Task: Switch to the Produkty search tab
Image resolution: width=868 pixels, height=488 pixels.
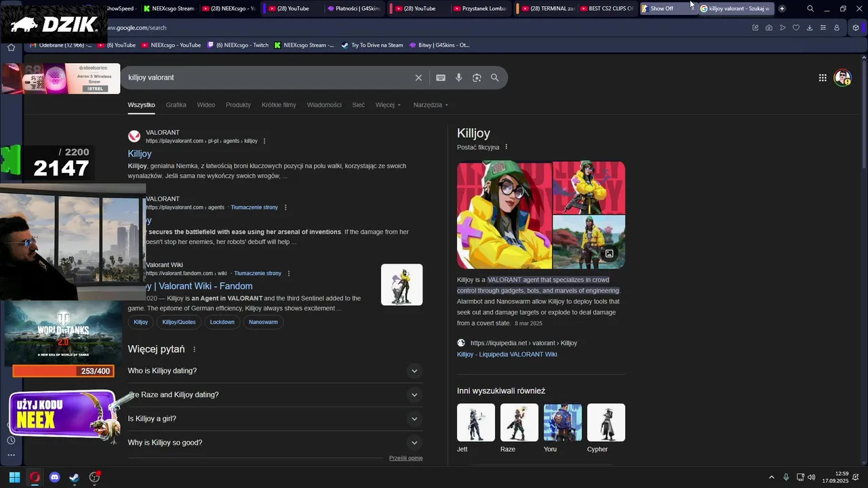Action: [238, 105]
